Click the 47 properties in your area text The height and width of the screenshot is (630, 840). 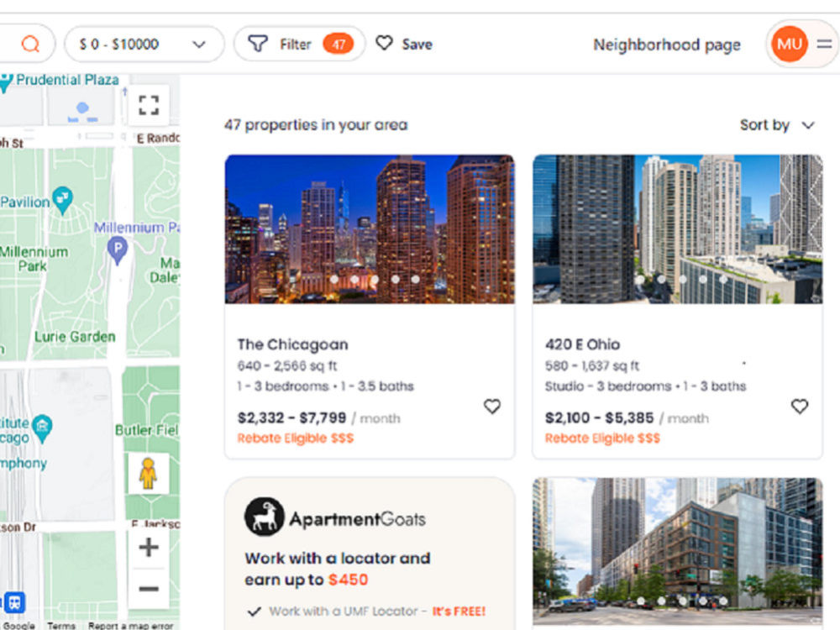[316, 125]
